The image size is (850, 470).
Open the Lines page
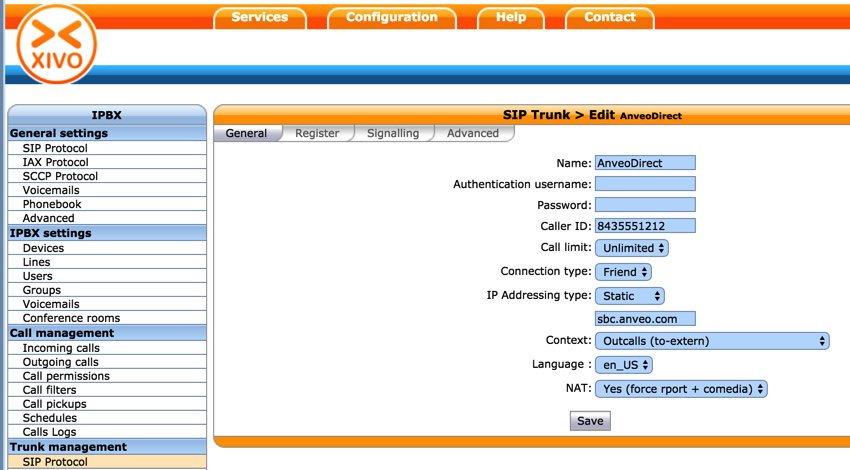coord(107,262)
